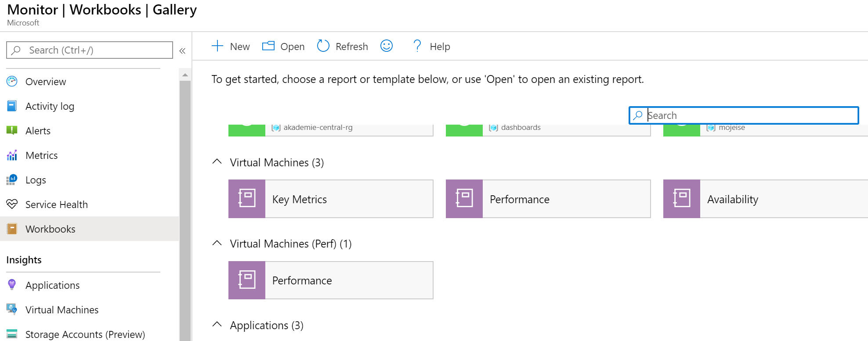
Task: Open the Metrics chart icon item
Action: [x=12, y=155]
